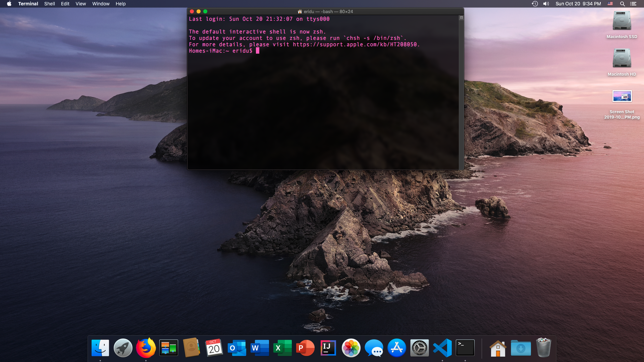Open Microsoft PowerPoint from dock

pyautogui.click(x=305, y=348)
